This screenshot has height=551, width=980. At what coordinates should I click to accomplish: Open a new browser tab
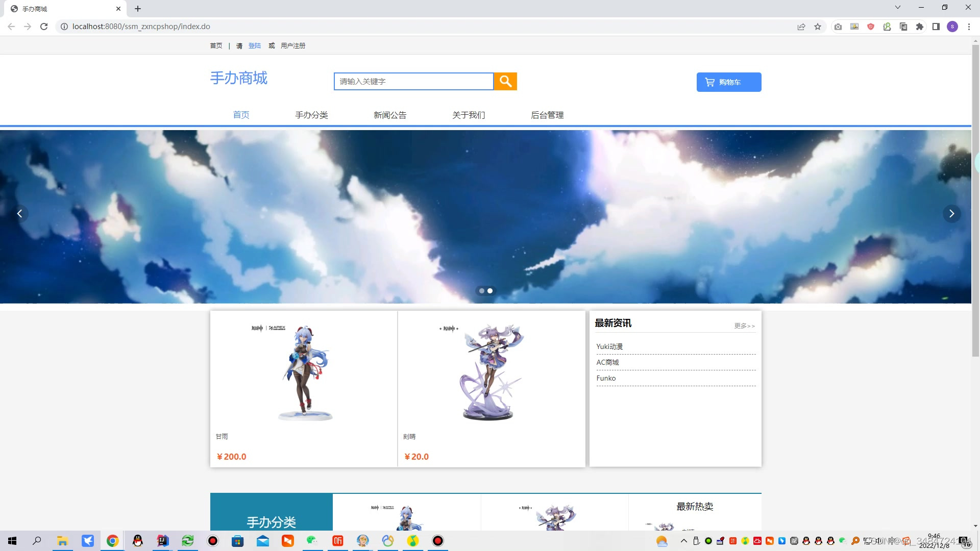tap(138, 9)
